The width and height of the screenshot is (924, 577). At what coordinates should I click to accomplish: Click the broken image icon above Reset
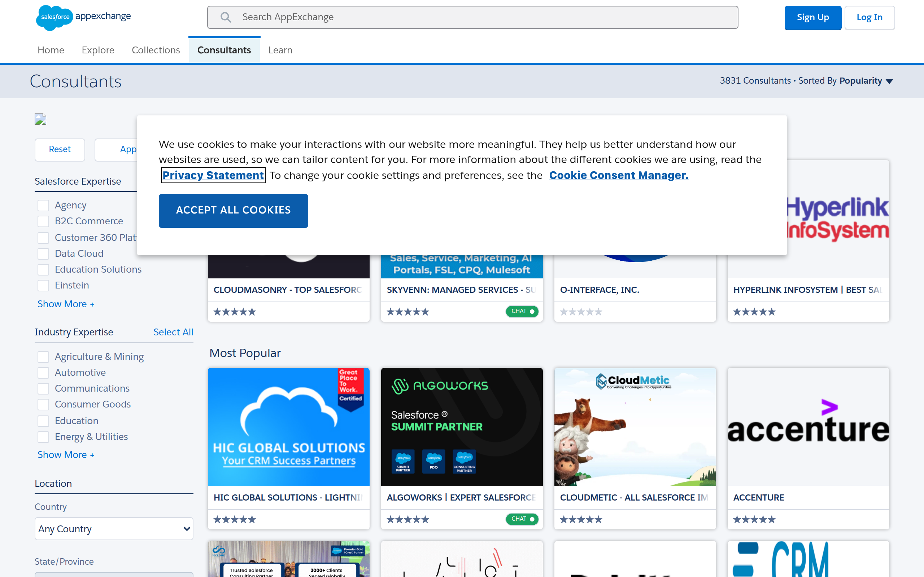(x=40, y=119)
